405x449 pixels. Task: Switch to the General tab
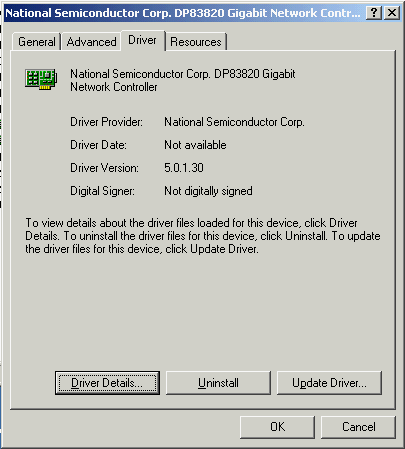[37, 42]
